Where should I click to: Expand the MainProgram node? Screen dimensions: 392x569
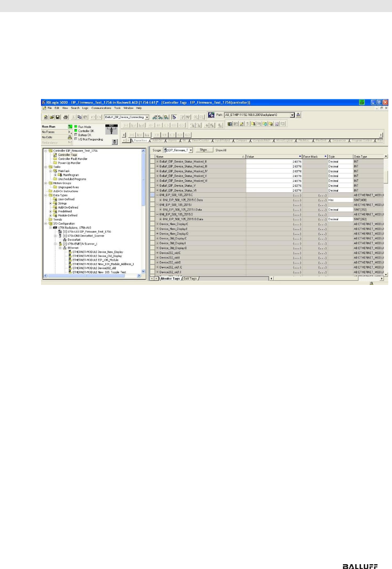tap(55, 175)
